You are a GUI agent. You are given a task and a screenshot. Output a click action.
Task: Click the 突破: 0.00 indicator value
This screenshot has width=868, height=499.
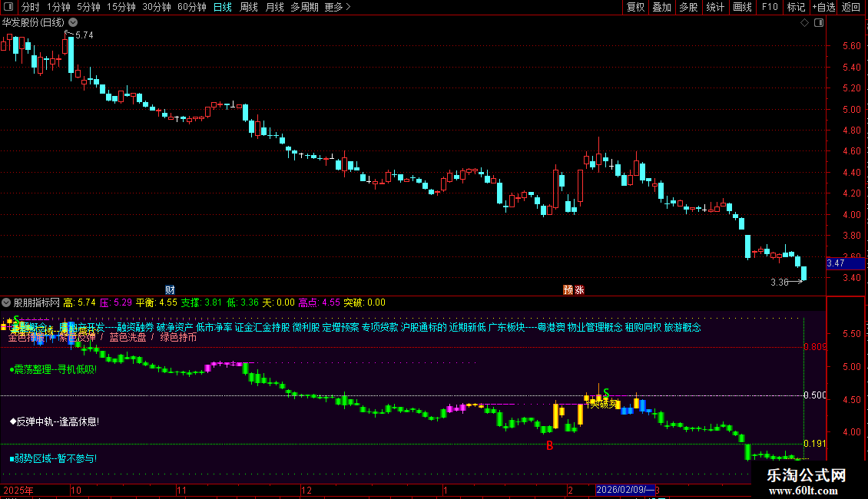364,302
